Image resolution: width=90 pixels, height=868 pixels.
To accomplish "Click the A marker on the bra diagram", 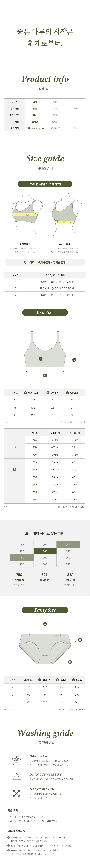I will pyautogui.click(x=40, y=359).
